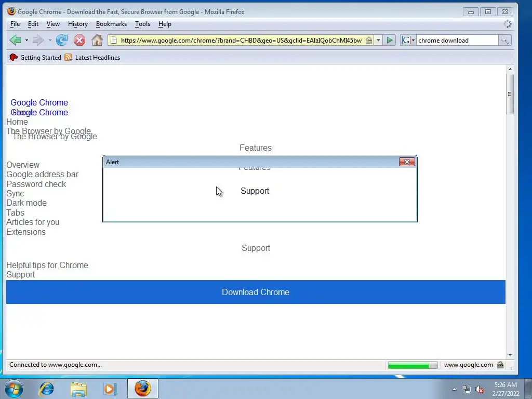This screenshot has height=399, width=532.
Task: Click the Getting Started bookmark icon
Action: [13, 57]
